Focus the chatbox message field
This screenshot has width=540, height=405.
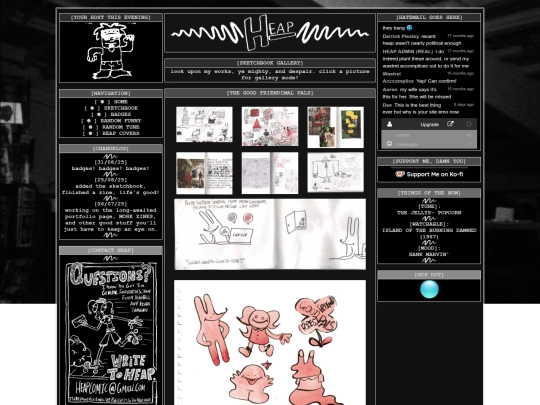point(430,144)
